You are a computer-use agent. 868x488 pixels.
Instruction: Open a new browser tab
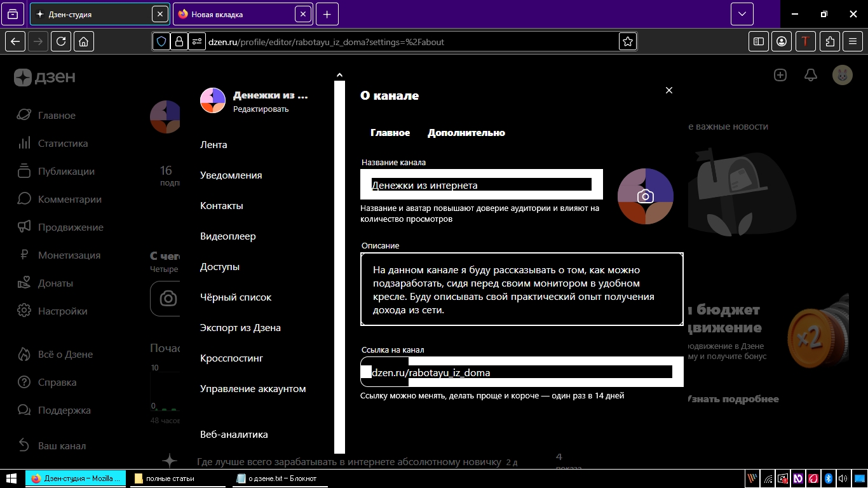[x=327, y=14]
